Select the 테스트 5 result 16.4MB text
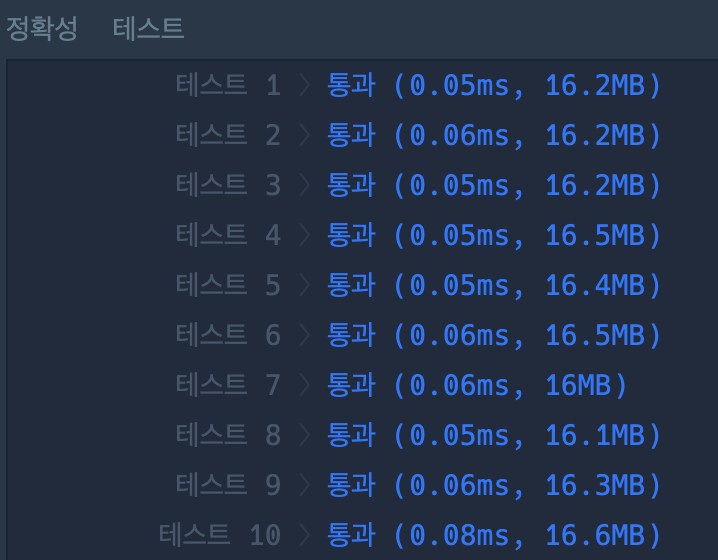The image size is (718, 560). tap(595, 285)
